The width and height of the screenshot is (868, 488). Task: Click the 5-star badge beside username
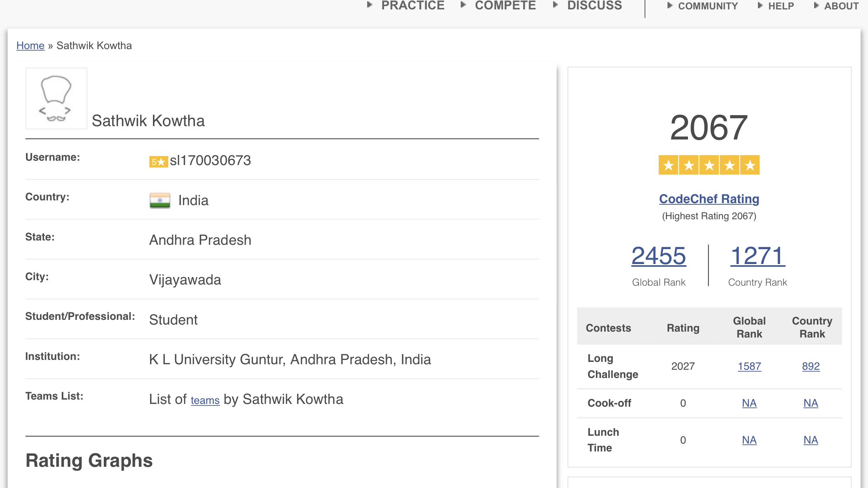tap(158, 161)
